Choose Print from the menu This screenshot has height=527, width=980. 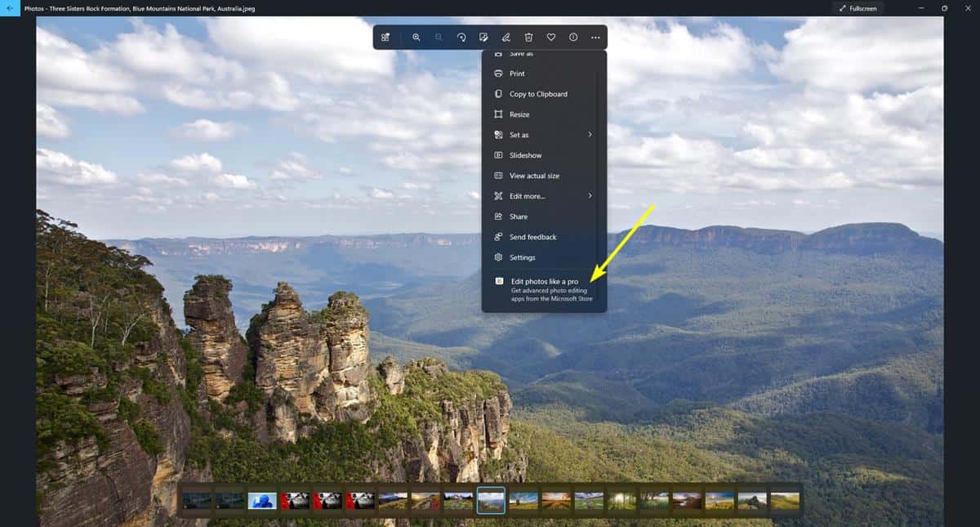pyautogui.click(x=544, y=74)
